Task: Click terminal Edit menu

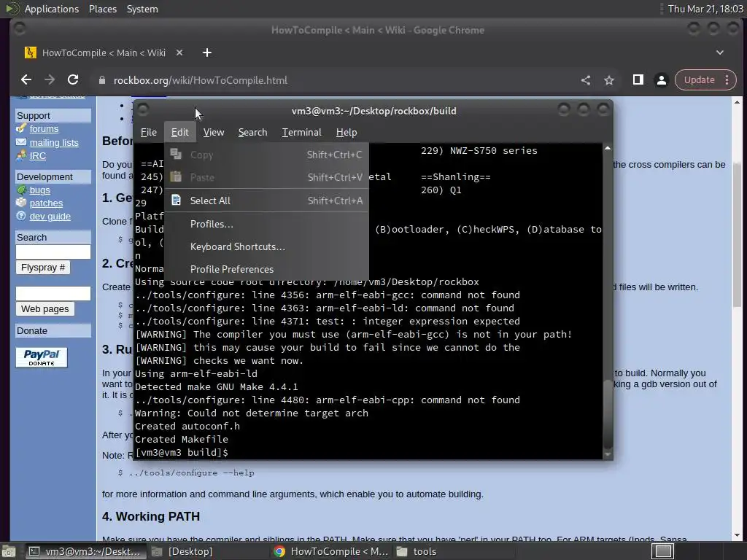Action: [x=179, y=133]
